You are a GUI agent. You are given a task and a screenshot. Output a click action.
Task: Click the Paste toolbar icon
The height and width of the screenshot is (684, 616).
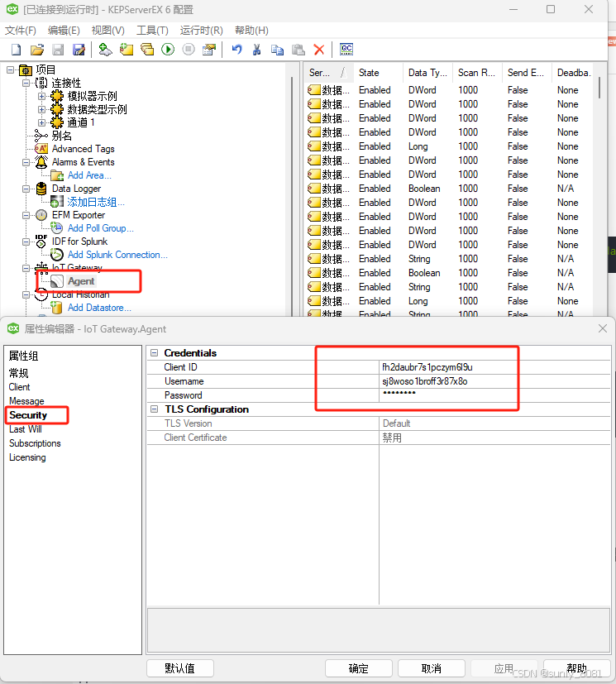coord(298,50)
